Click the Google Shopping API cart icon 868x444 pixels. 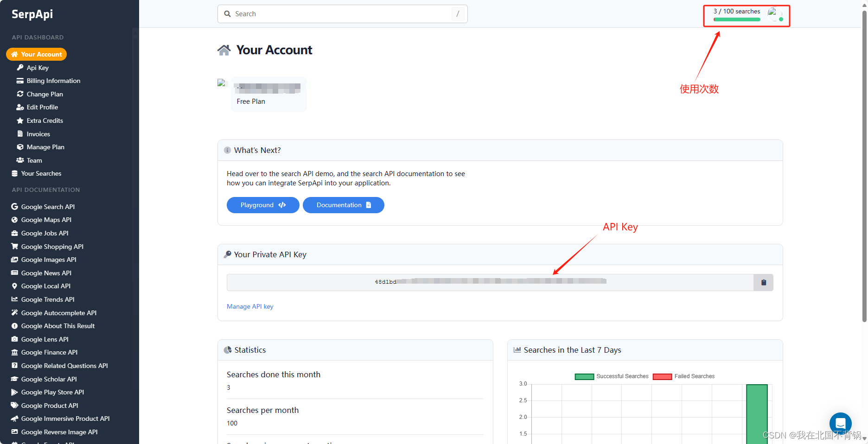click(14, 247)
